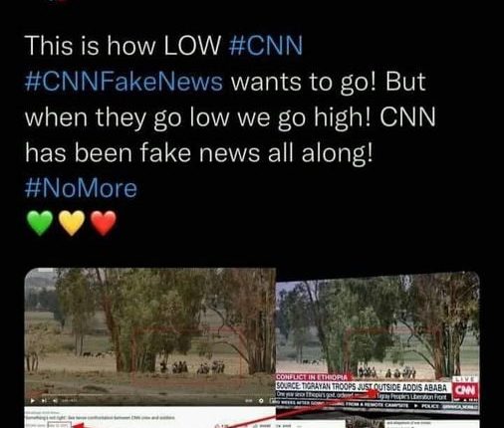Viewport: 504px width, 428px height.
Task: Mute the video using speaker icon
Action: pos(54,401)
